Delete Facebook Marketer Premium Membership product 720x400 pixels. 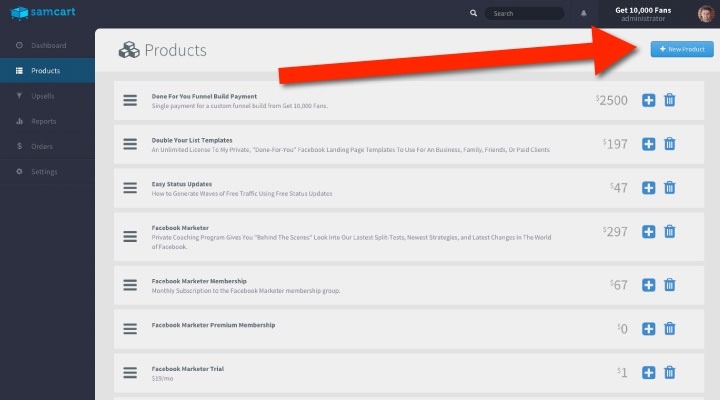(669, 329)
